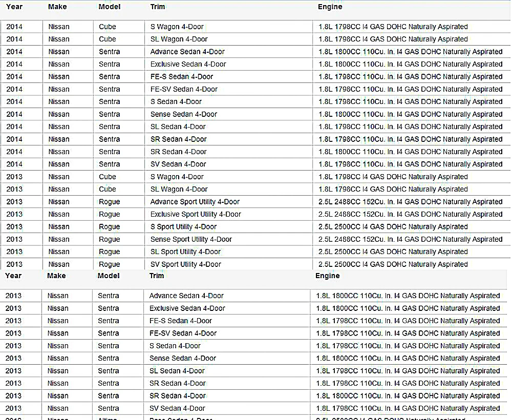The image size is (512, 420).
Task: Click engine cell of 2013 Sentra Sense Sedan row
Action: tap(408, 358)
